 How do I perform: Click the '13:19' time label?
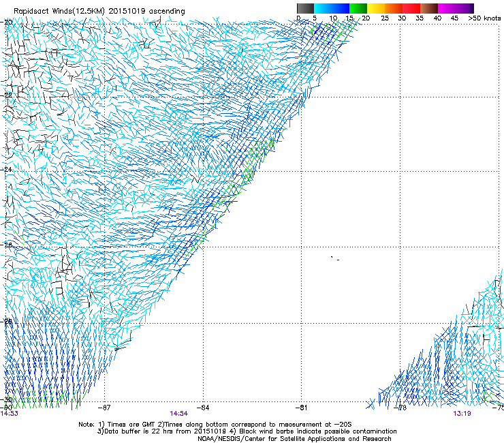pyautogui.click(x=462, y=414)
